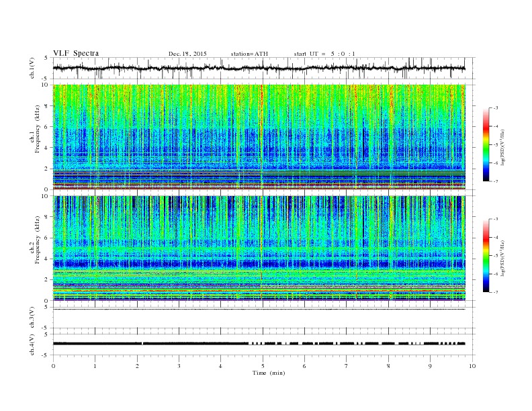
Task: Click time axis tick label "4"
Action: coord(220,366)
